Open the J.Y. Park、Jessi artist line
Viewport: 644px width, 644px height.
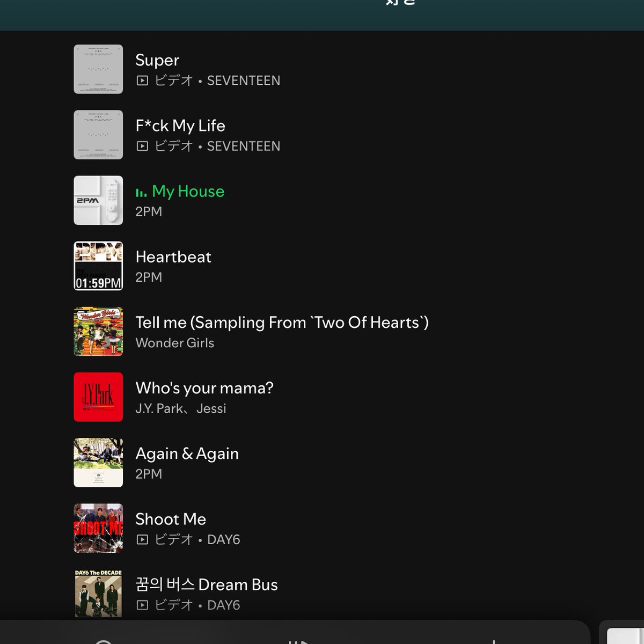[181, 408]
